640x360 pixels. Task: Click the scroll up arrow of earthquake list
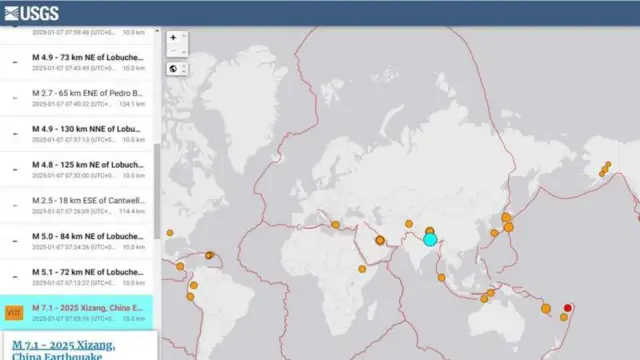coord(157,31)
